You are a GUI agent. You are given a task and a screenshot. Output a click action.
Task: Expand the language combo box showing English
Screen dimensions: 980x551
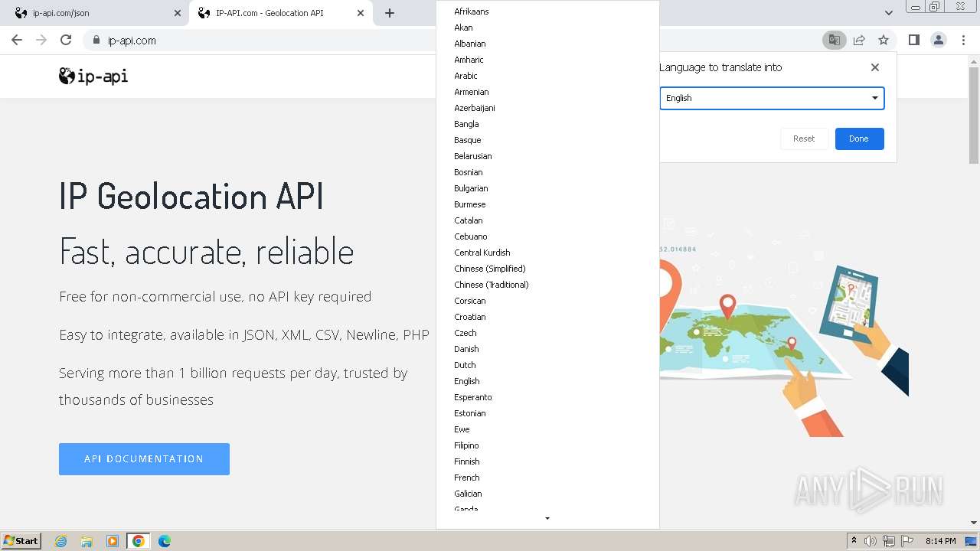772,98
